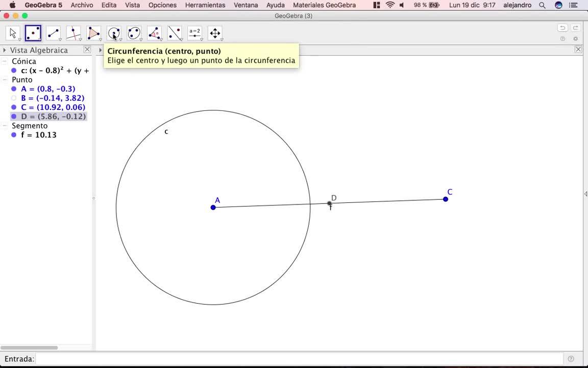Open the Polygon tool dropdown arrow

101,39
